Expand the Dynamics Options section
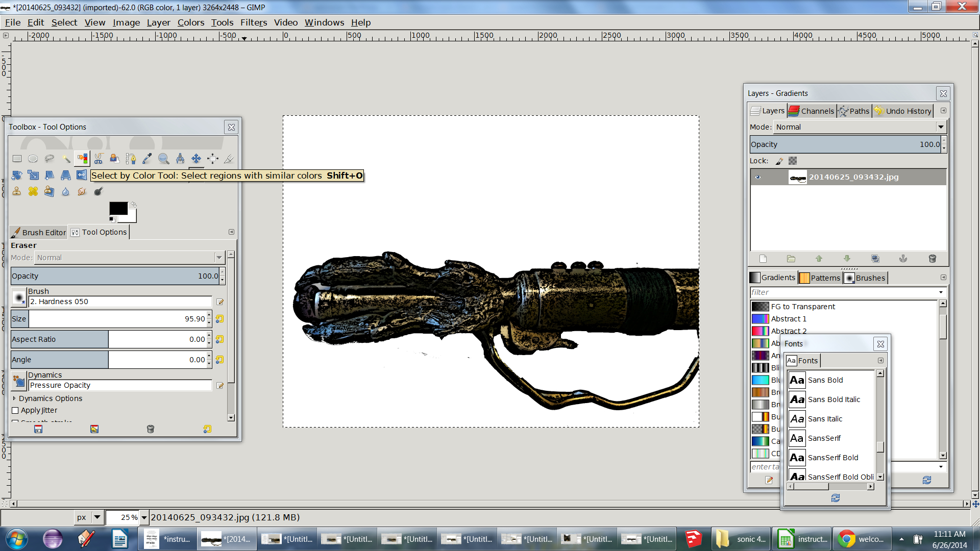This screenshot has height=551, width=980. tap(14, 398)
